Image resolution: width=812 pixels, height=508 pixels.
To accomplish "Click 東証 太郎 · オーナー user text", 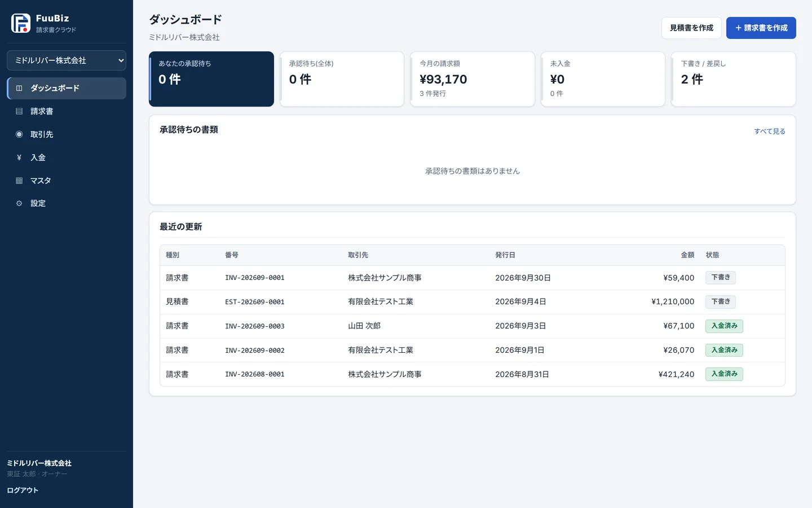I will [x=37, y=474].
